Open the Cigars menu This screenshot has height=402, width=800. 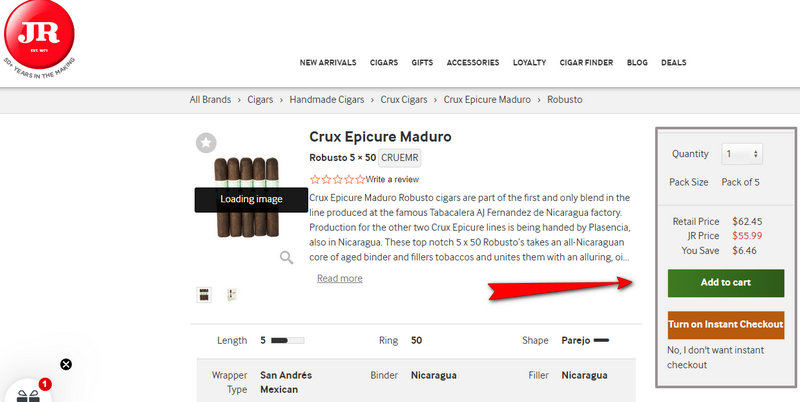coord(384,63)
